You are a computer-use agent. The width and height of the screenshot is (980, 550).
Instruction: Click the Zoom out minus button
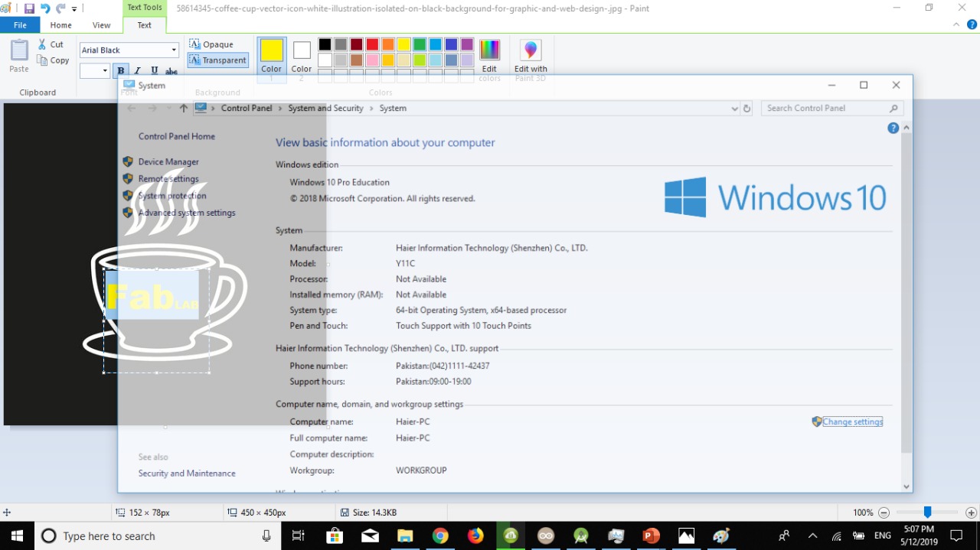pos(884,513)
